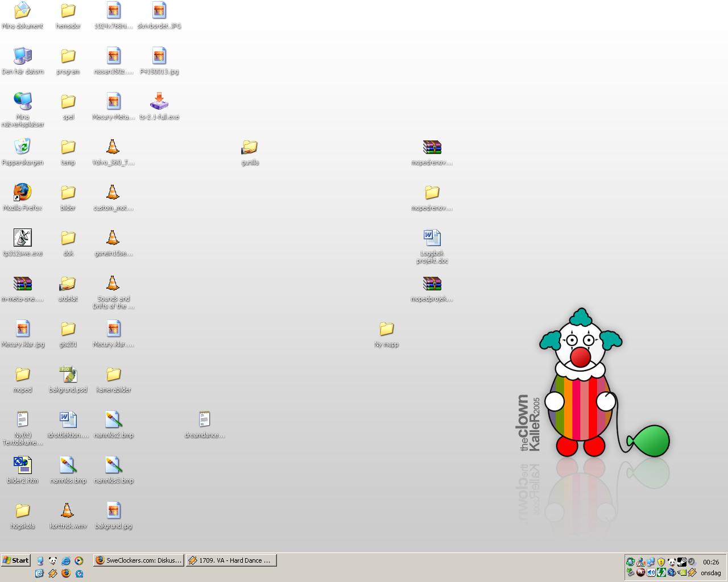
Task: Click the 00:26 system clock
Action: pos(711,562)
